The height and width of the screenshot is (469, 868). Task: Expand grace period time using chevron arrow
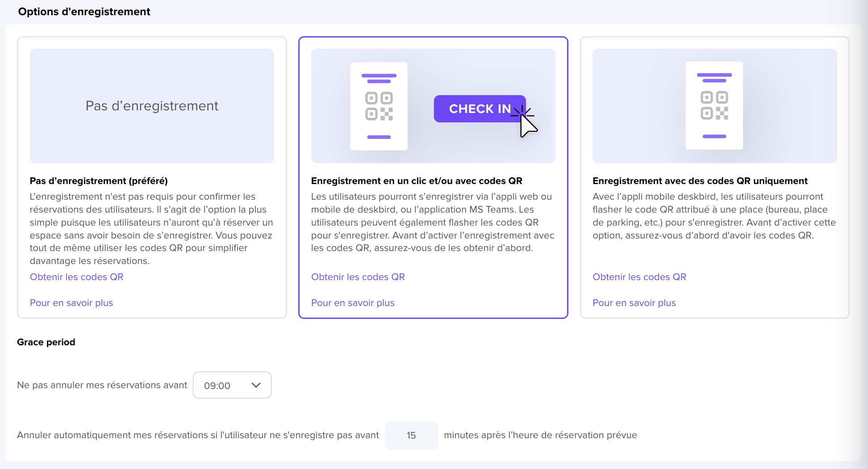coord(256,385)
